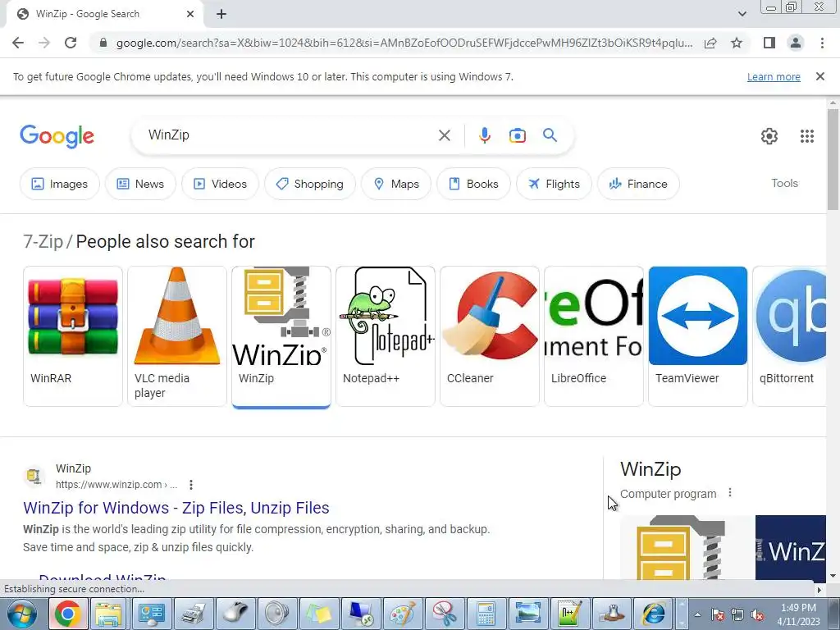Click the page vertical scrollbar thumb
The height and width of the screenshot is (630, 840).
coord(833,160)
